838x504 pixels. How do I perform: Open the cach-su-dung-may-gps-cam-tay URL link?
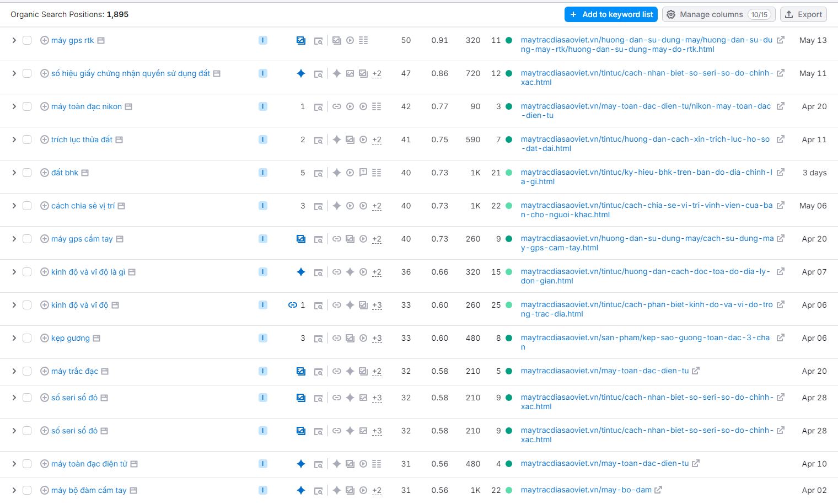coord(647,243)
